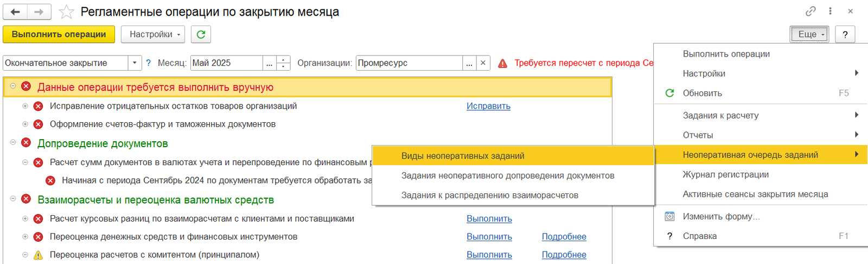Click the forward navigation arrow

[x=39, y=12]
